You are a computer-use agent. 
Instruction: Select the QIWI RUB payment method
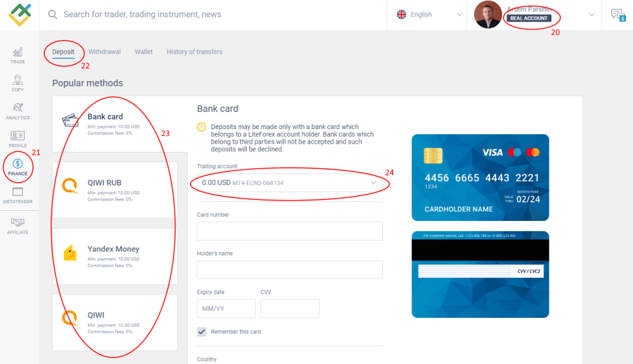[x=115, y=189]
